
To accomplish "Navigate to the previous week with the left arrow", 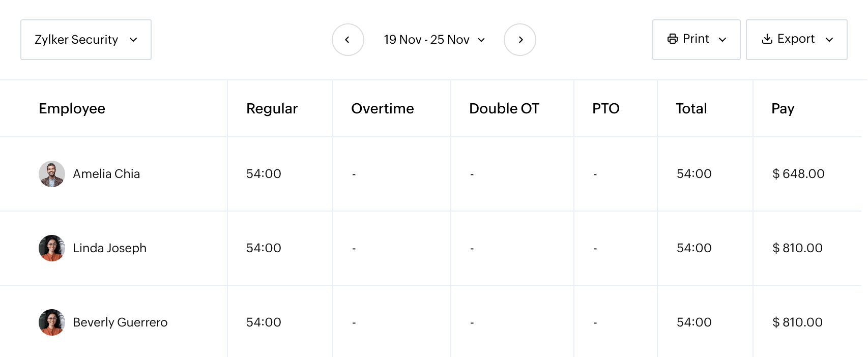I will point(348,39).
